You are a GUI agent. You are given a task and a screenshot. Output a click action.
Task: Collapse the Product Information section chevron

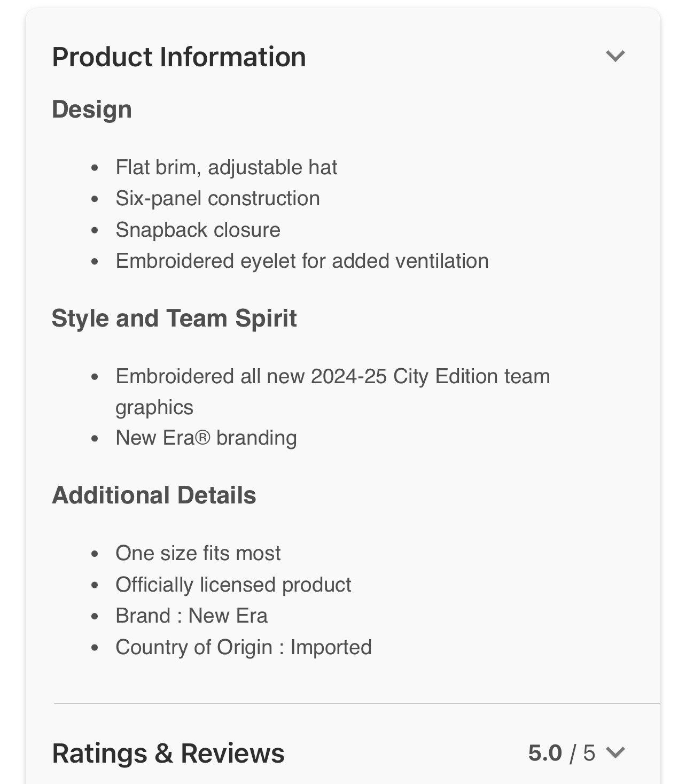point(615,56)
